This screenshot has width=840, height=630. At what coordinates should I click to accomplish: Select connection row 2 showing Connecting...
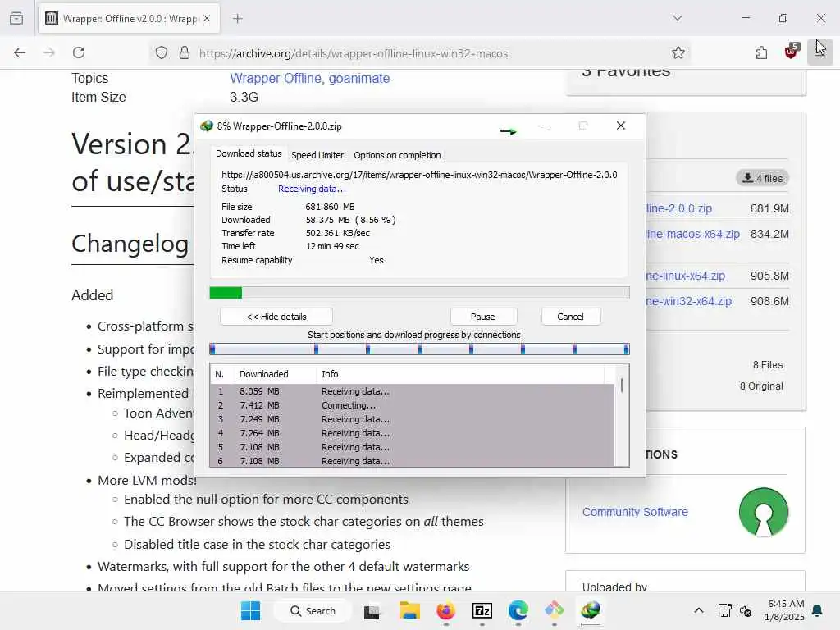(412, 405)
